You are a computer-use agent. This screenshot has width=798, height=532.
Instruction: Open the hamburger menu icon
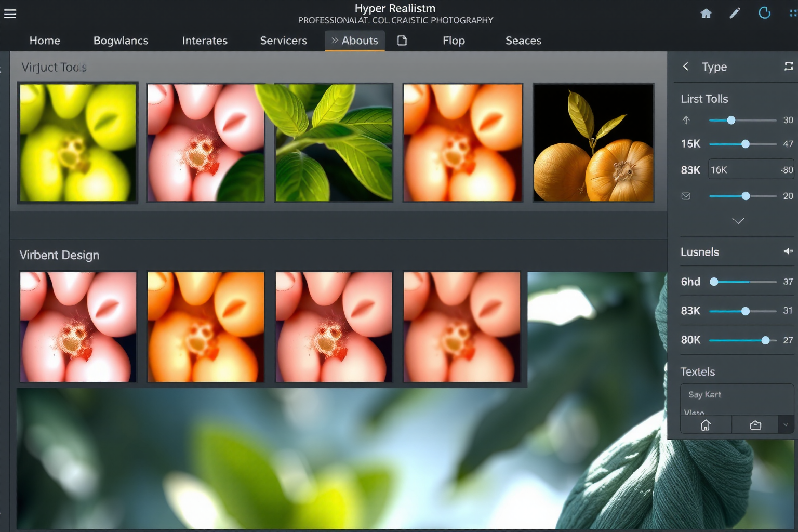click(10, 14)
